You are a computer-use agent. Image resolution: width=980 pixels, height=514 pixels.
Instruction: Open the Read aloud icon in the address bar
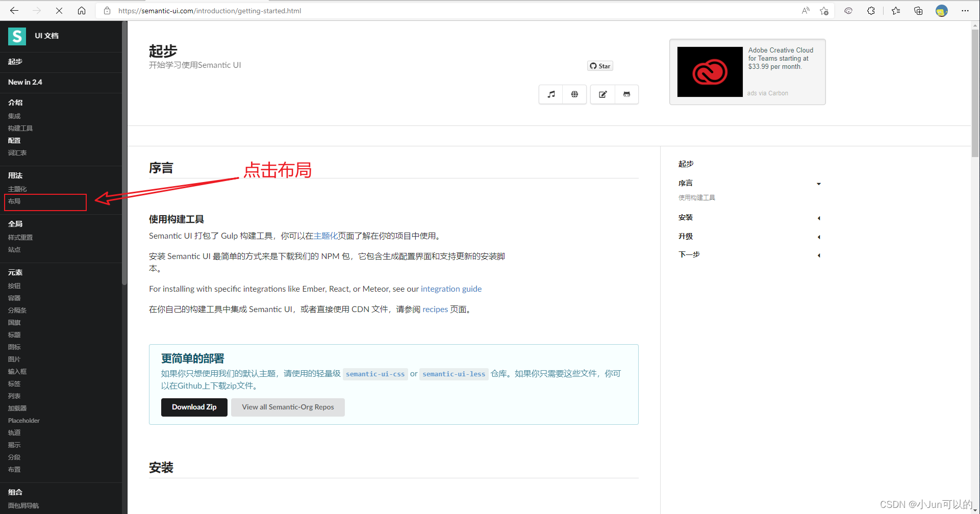806,11
